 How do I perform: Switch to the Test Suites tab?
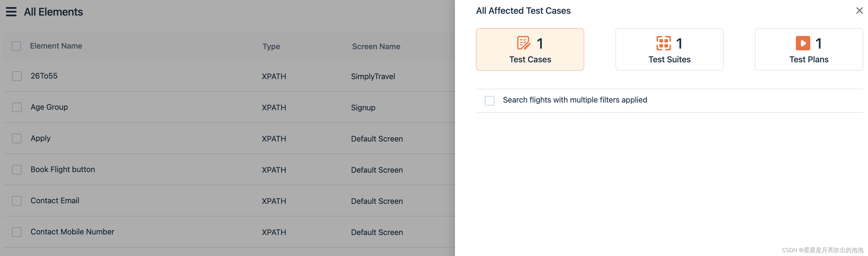tap(669, 49)
